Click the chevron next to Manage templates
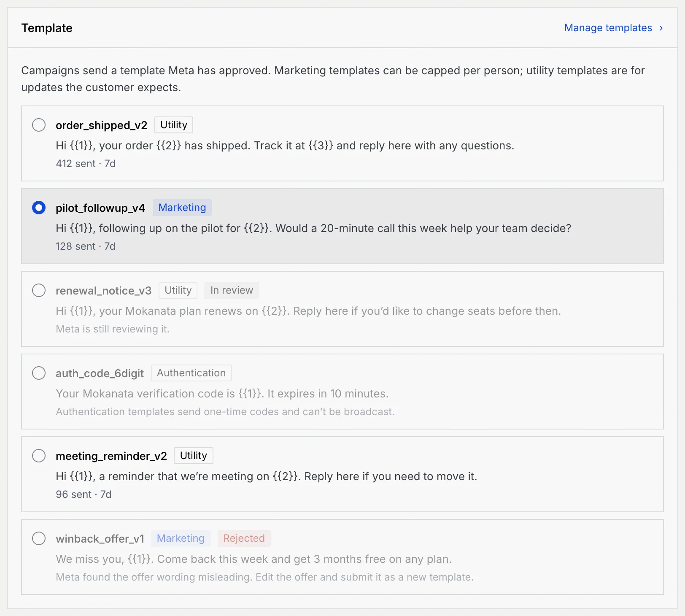 661,28
